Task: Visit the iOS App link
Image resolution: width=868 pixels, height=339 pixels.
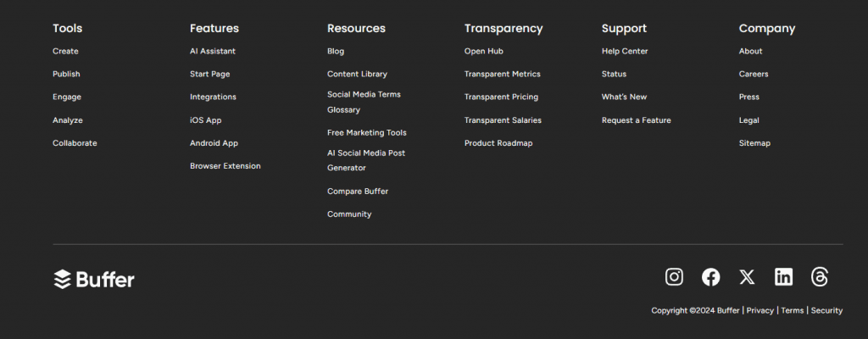Action: [x=205, y=120]
